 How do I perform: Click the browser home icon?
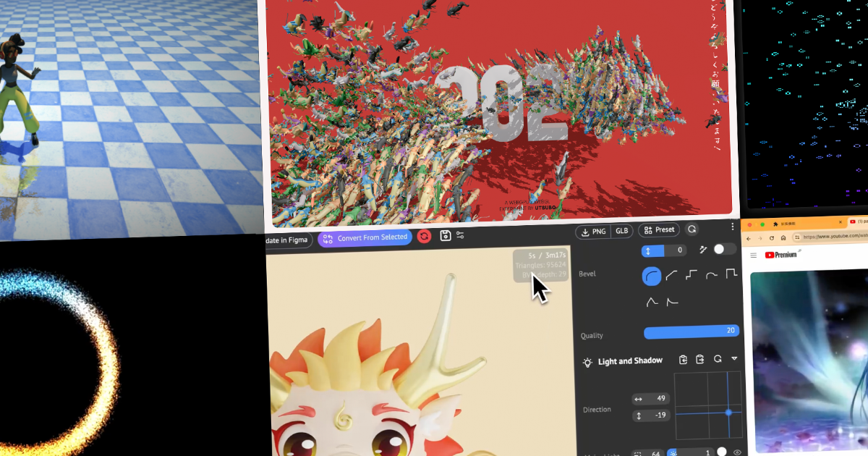tap(784, 237)
